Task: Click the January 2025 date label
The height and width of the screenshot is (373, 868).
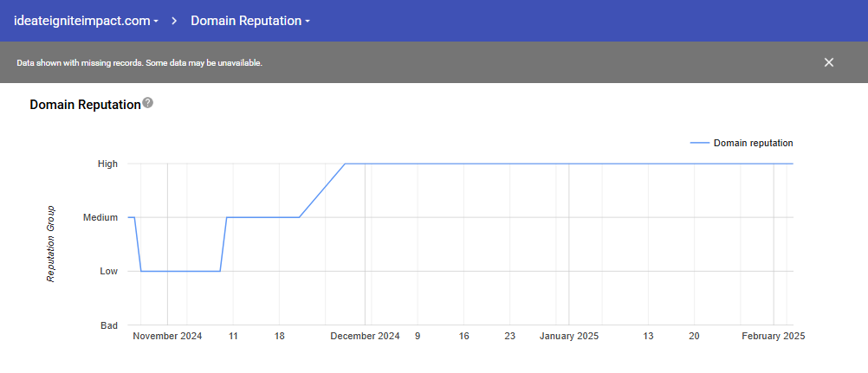Action: tap(569, 337)
